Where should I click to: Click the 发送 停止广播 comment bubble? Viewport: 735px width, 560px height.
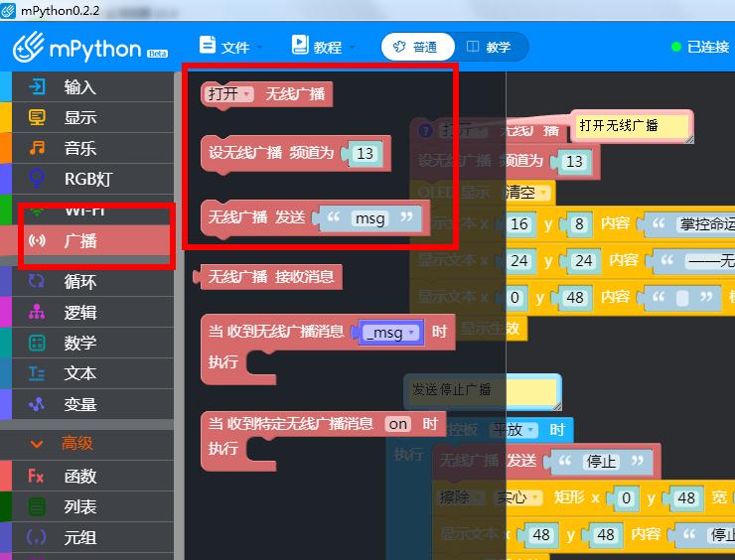[483, 390]
